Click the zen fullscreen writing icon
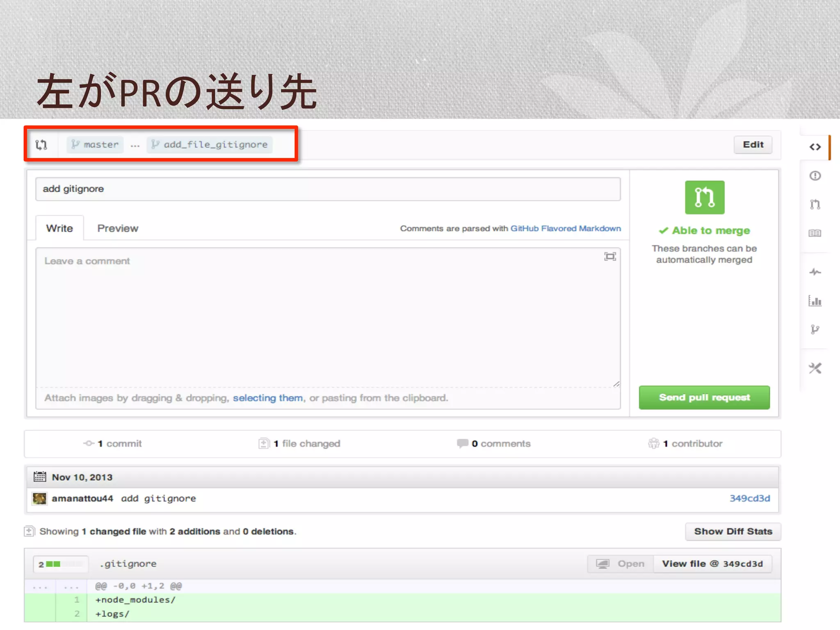The image size is (840, 630). (610, 257)
